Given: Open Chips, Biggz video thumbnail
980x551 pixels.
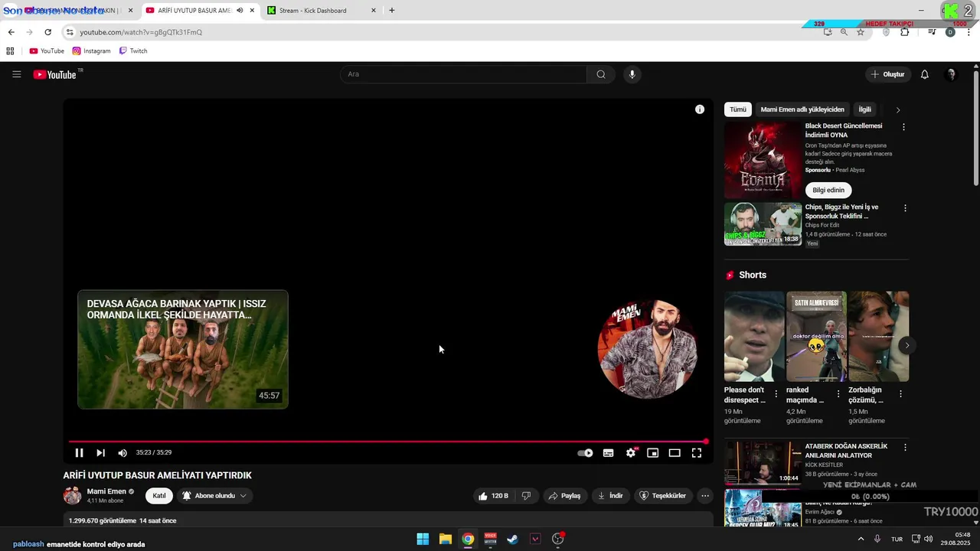Looking at the screenshot, I should point(763,224).
